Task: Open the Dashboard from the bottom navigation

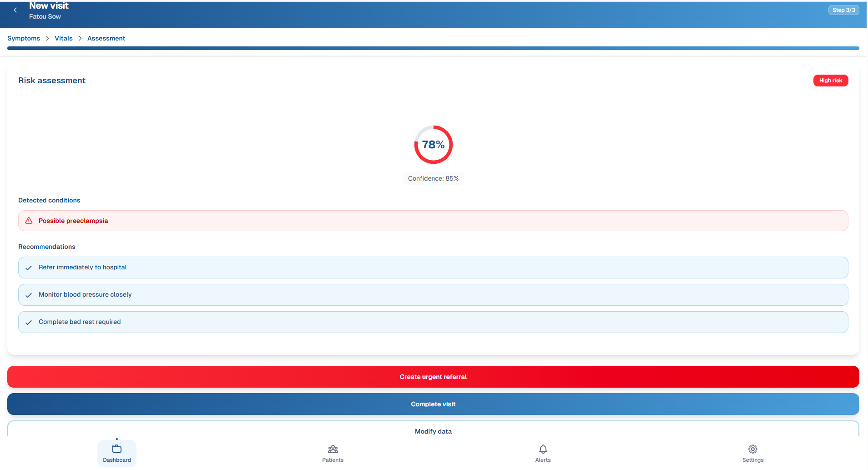Action: tap(116, 453)
